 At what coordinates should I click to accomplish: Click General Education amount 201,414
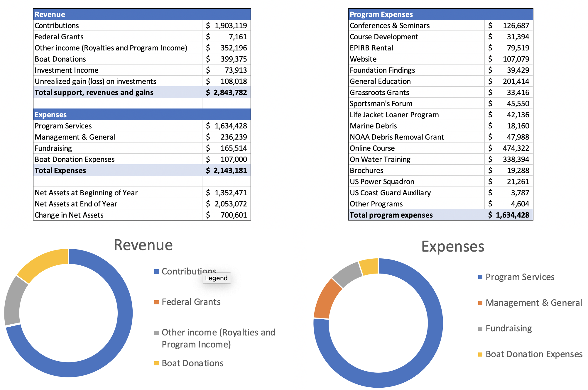[509, 81]
